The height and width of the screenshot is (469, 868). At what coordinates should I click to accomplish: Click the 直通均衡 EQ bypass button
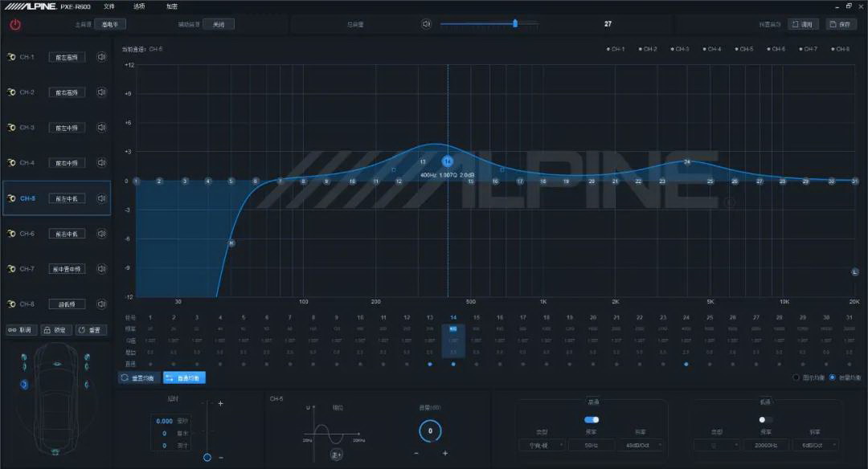[184, 377]
